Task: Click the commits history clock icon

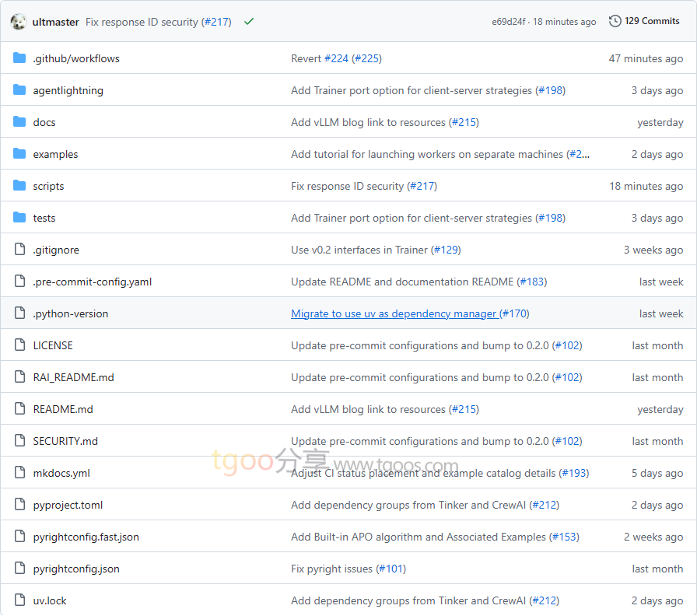Action: click(x=615, y=21)
